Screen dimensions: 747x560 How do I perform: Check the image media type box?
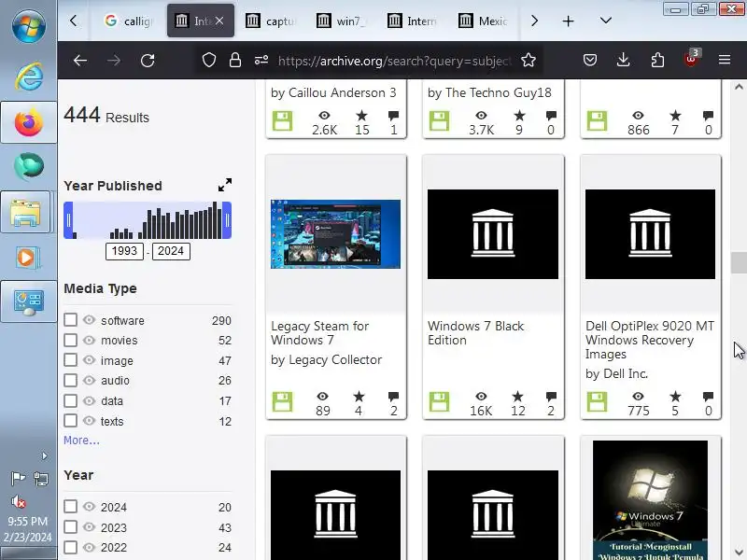[x=71, y=360]
